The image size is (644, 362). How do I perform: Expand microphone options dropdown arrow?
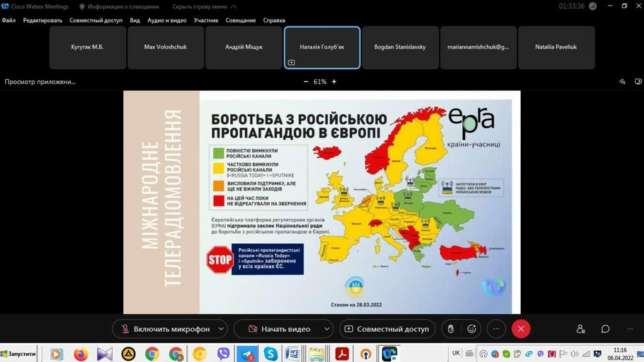tap(221, 329)
